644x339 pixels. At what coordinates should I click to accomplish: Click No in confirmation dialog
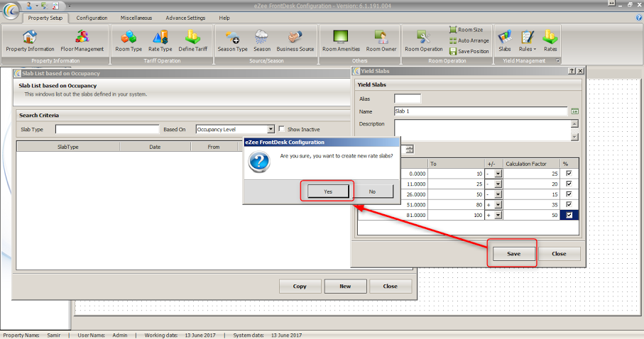coord(372,191)
